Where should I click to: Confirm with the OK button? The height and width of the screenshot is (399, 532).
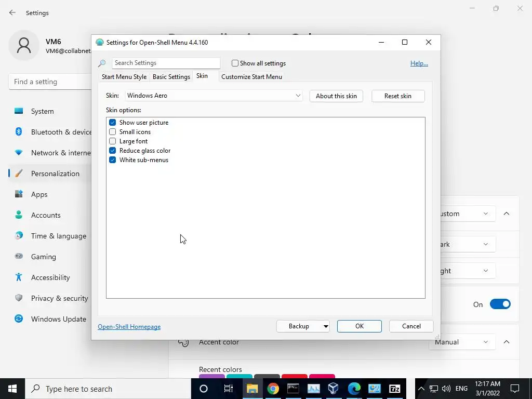[x=360, y=326]
